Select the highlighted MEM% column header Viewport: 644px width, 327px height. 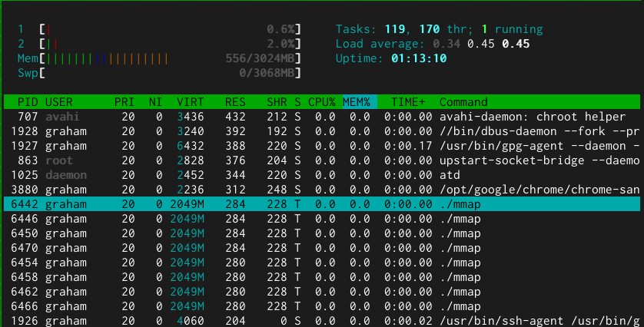point(357,102)
